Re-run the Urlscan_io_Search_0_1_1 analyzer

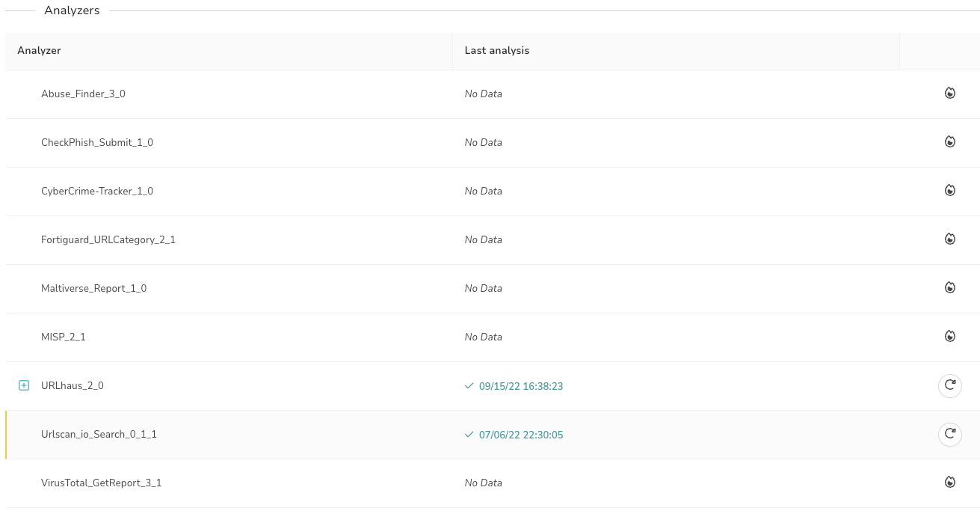click(950, 434)
